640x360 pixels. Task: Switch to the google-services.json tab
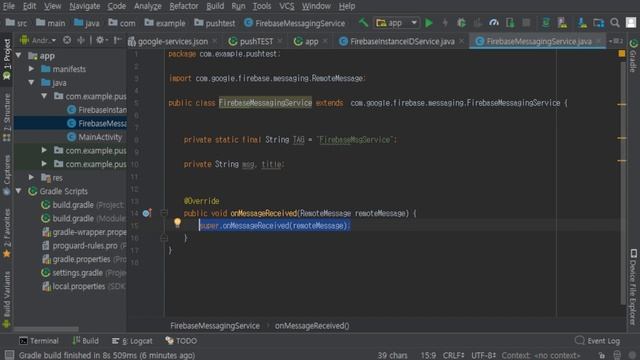coord(173,41)
